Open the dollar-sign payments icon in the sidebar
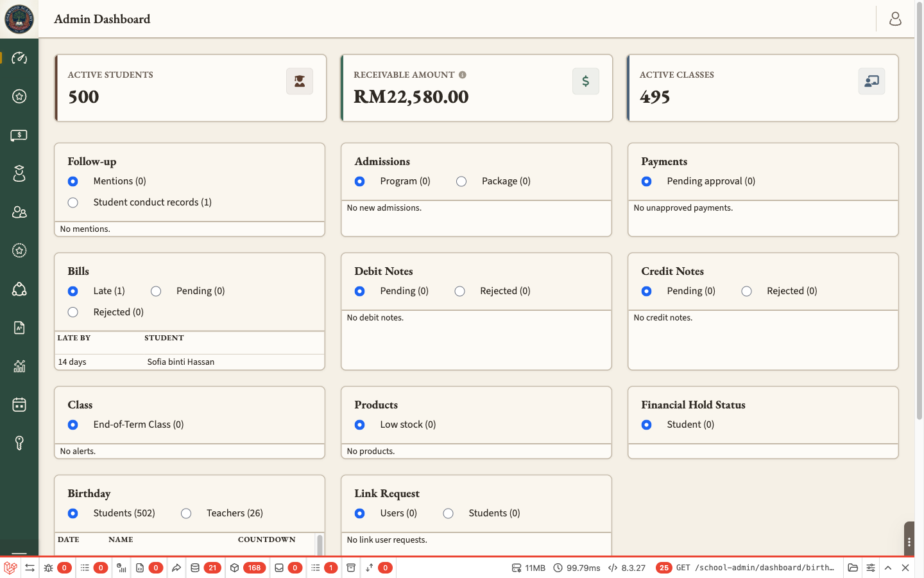 (x=19, y=135)
